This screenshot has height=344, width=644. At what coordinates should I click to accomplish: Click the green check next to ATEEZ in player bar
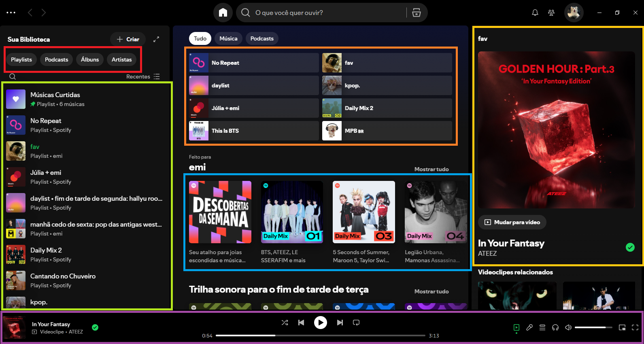[95, 327]
